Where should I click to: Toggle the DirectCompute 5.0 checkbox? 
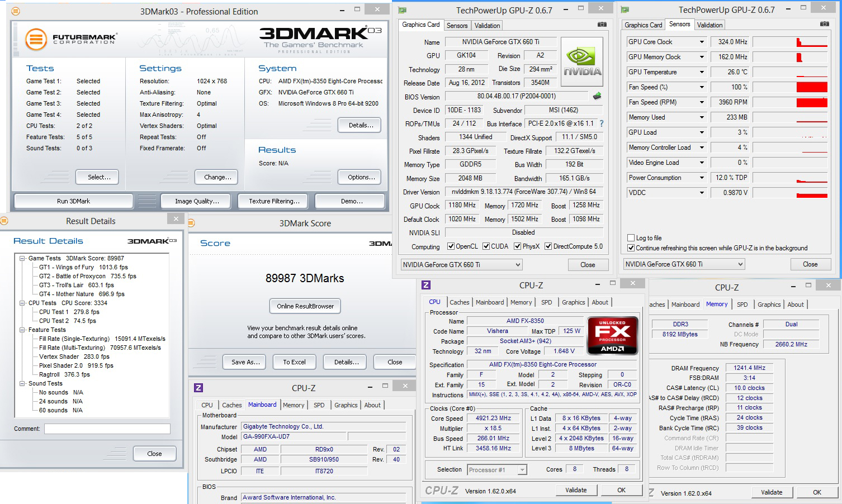548,246
